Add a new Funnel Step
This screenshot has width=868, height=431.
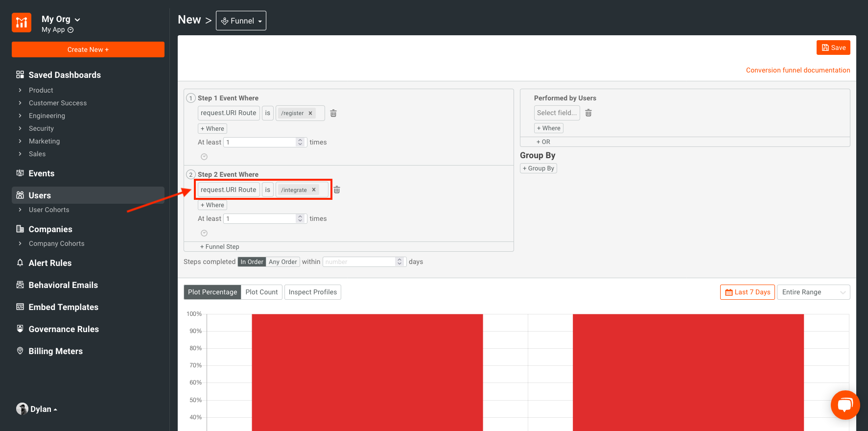(220, 246)
